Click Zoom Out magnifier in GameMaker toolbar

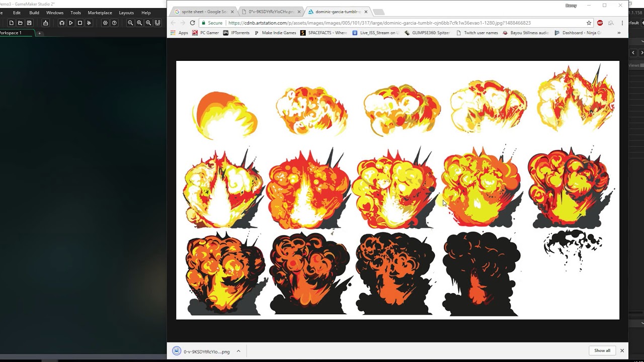130,23
